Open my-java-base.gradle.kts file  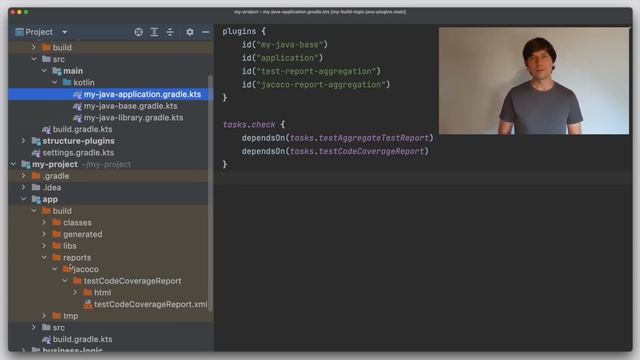(130, 106)
